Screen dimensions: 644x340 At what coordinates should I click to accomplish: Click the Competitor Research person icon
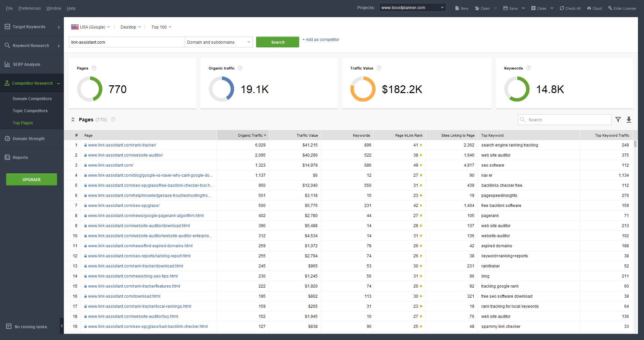pos(7,83)
